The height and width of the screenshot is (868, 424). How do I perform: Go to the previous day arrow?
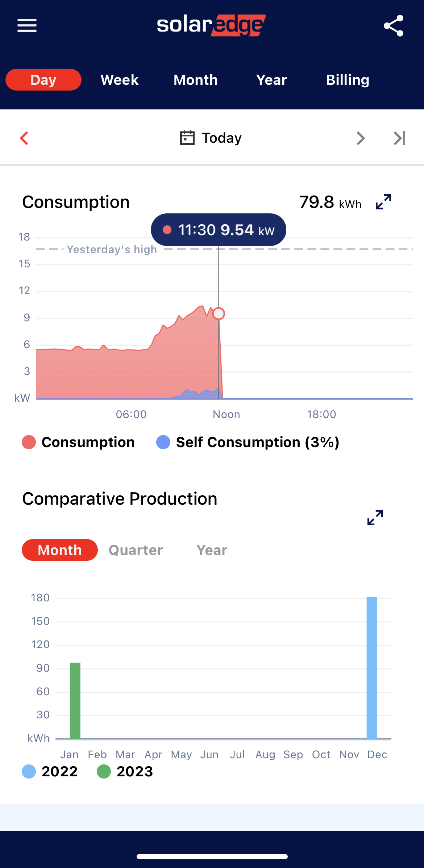pos(24,138)
